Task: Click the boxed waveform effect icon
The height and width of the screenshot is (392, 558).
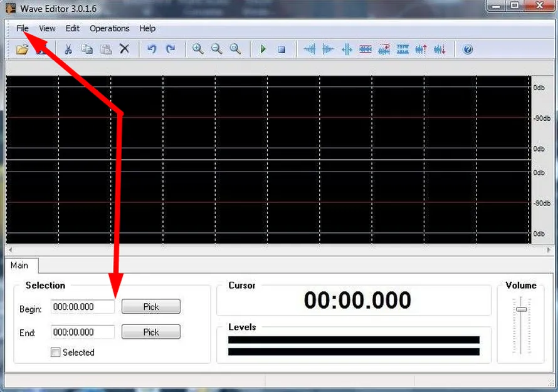Action: click(x=403, y=49)
